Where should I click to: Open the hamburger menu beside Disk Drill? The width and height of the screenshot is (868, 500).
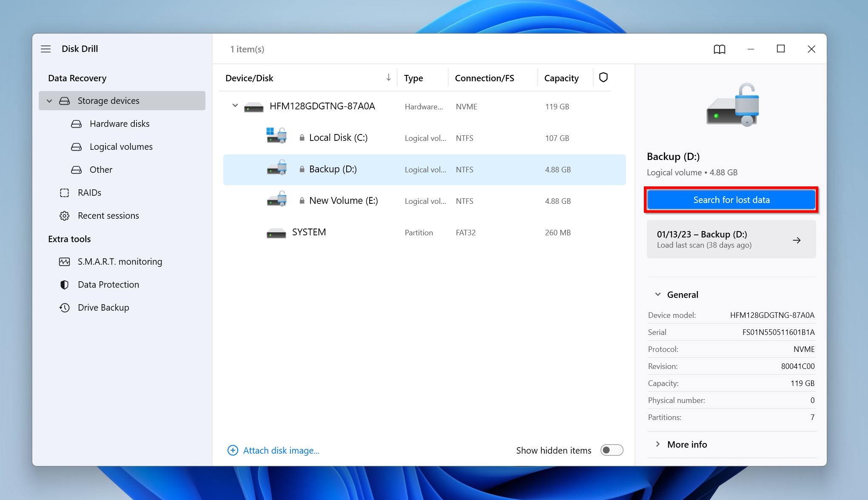tap(46, 49)
